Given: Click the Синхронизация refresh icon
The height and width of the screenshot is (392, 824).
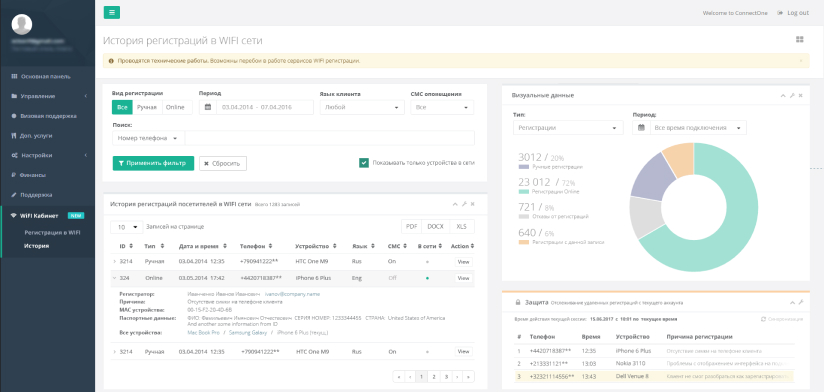Looking at the screenshot, I should tap(764, 319).
